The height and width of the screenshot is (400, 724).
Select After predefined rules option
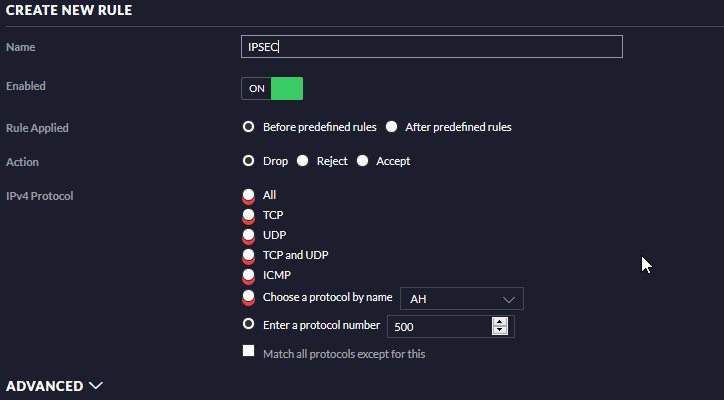pos(392,127)
